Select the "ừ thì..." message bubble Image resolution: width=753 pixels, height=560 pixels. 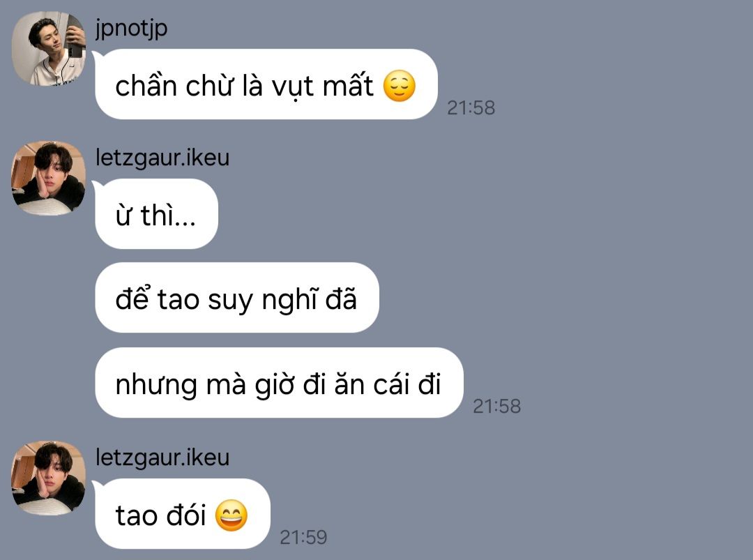[157, 213]
